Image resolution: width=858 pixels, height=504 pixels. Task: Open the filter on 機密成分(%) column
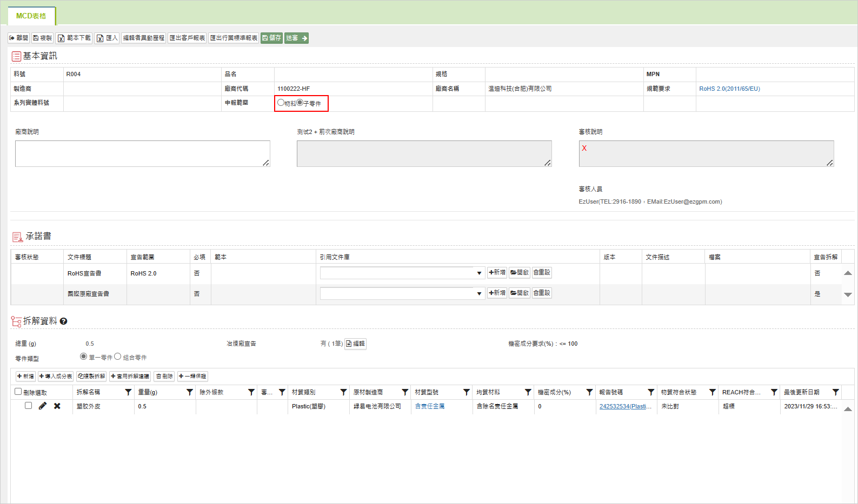click(x=590, y=392)
